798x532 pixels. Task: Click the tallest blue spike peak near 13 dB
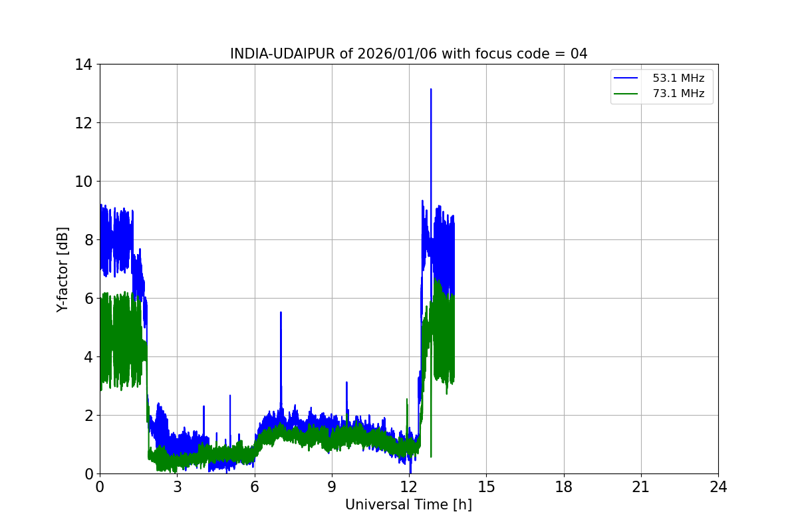pos(431,89)
